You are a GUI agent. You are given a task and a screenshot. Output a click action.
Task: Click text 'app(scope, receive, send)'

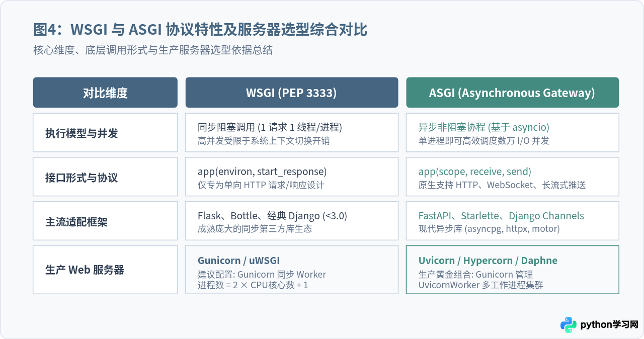coord(475,172)
